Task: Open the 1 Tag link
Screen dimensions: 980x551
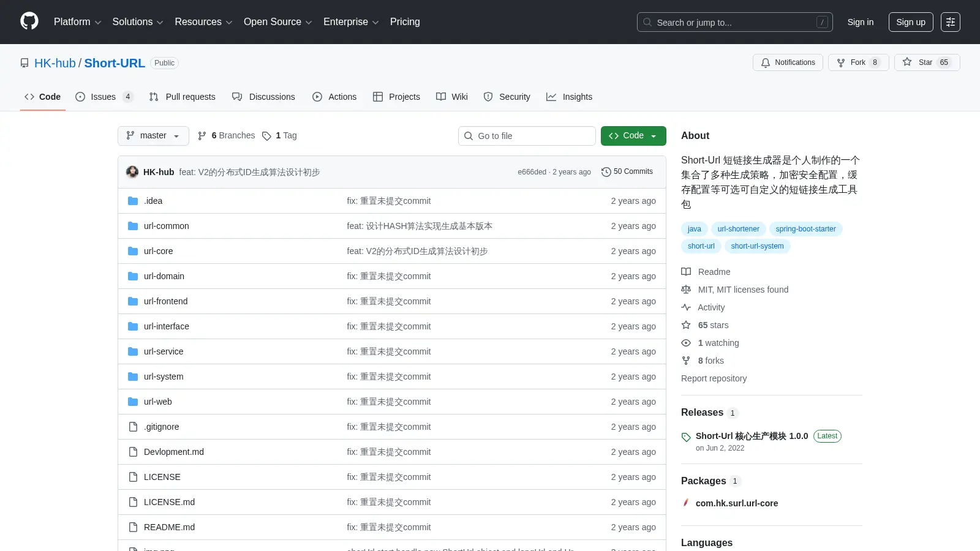Action: [279, 136]
